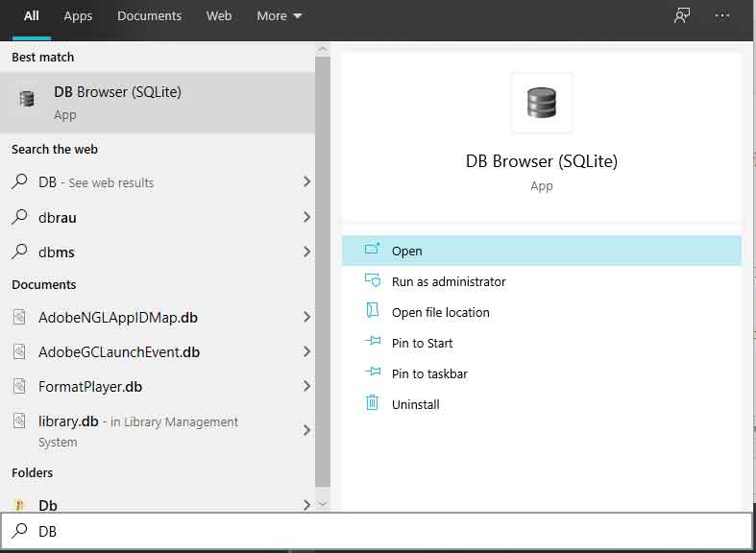This screenshot has width=756, height=553.
Task: Click the results list scrollbar thumb
Action: pyautogui.click(x=323, y=272)
